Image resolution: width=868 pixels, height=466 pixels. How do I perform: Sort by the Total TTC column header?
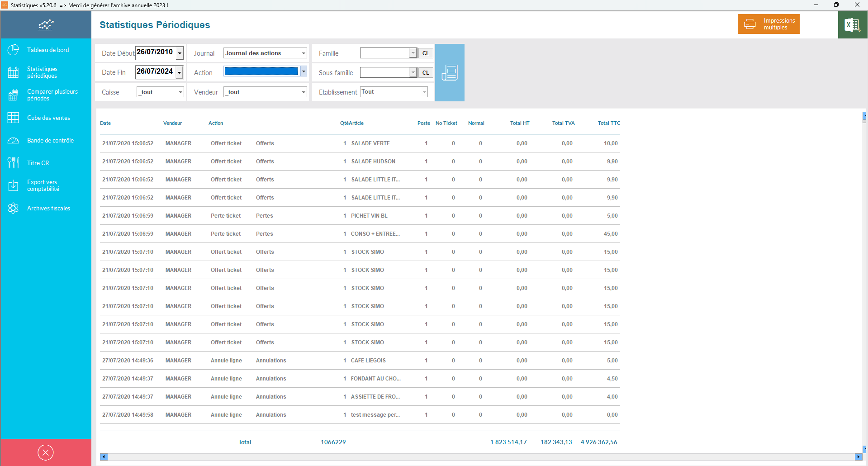pyautogui.click(x=609, y=123)
